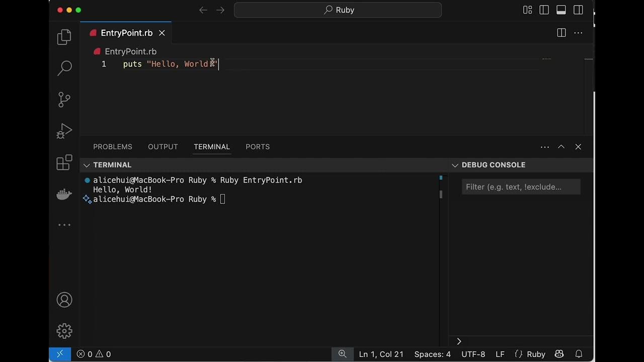644x362 pixels.
Task: Collapse the TERMINAL section chevron
Action: [87, 165]
